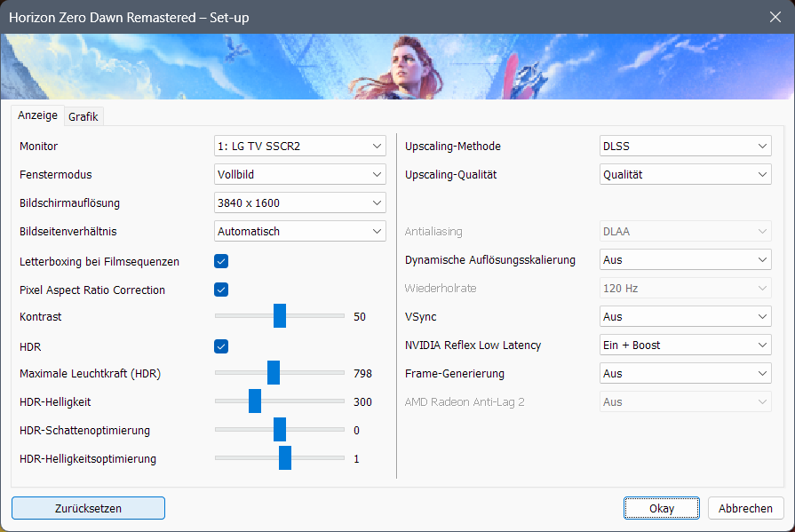Viewport: 795px width, 532px height.
Task: Click the HDR-Schattenoptimierung slider handle
Action: 280,430
